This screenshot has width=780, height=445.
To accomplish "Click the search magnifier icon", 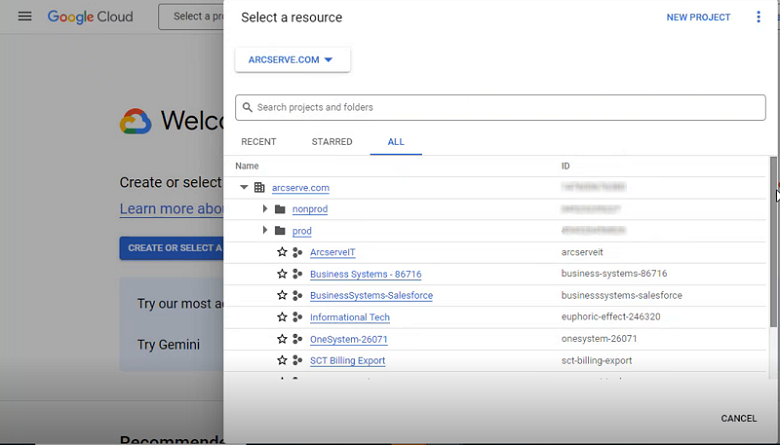I will [x=247, y=107].
